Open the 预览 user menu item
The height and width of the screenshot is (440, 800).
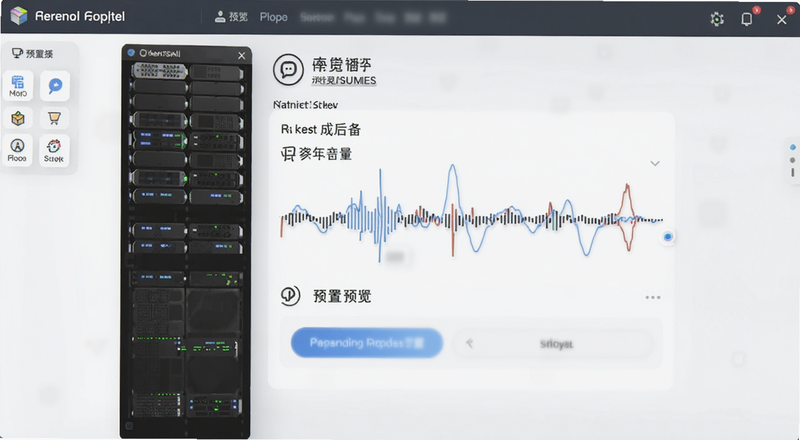(x=231, y=17)
